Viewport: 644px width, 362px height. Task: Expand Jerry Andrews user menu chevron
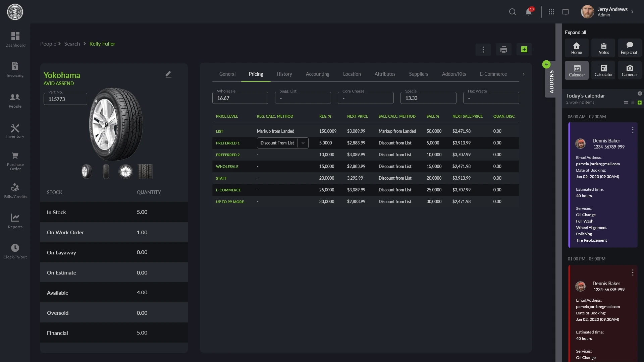point(633,12)
